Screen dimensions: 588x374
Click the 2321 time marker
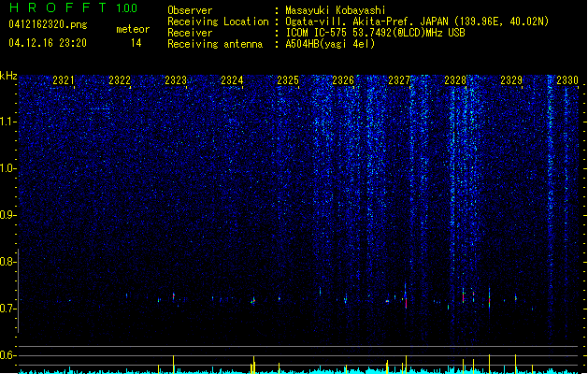coord(64,80)
